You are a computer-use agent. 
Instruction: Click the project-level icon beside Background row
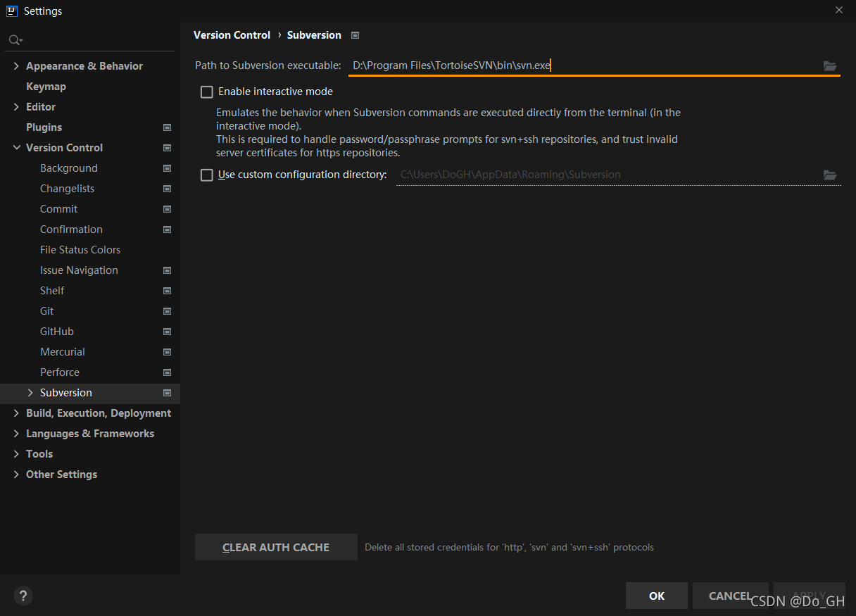click(168, 168)
